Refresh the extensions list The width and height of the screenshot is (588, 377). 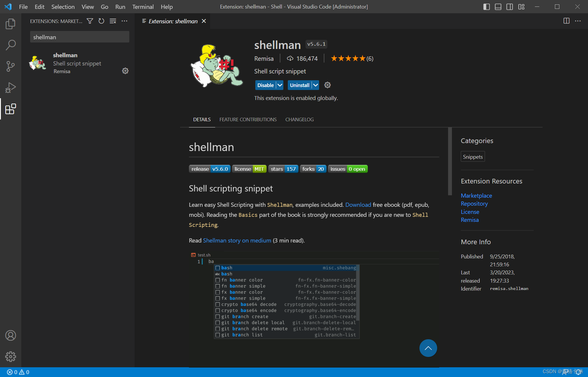tap(101, 21)
